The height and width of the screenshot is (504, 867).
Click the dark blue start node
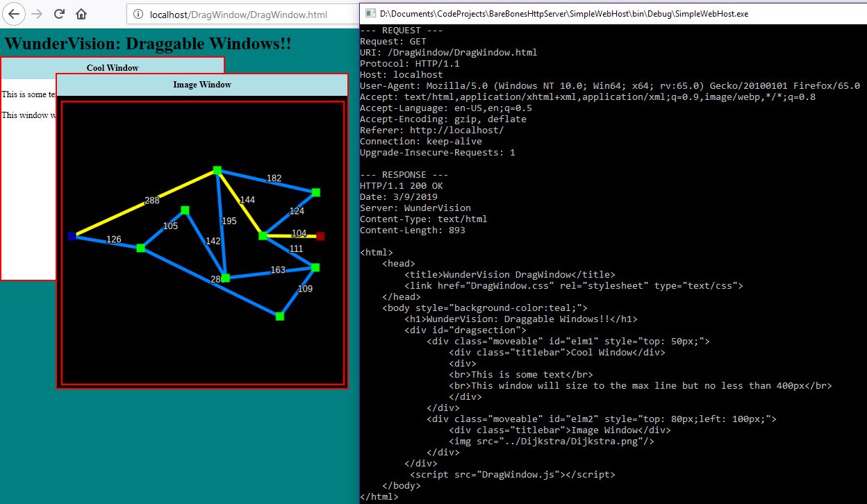coord(72,236)
